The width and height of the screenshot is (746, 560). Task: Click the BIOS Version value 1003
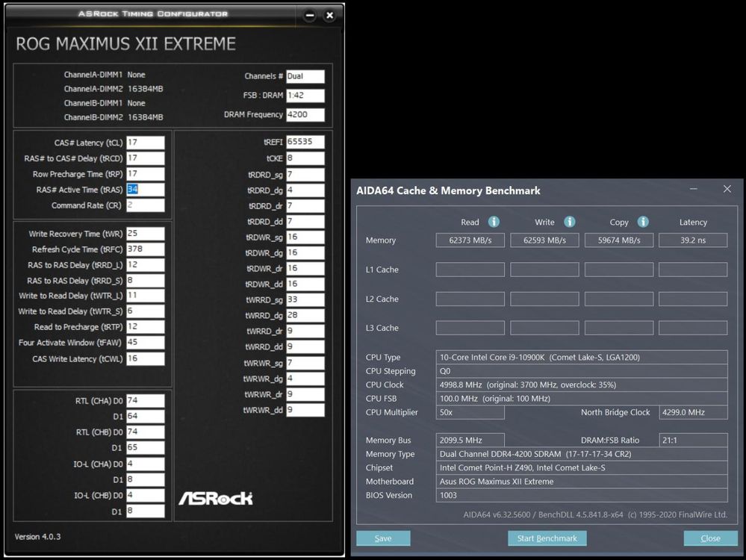582,495
